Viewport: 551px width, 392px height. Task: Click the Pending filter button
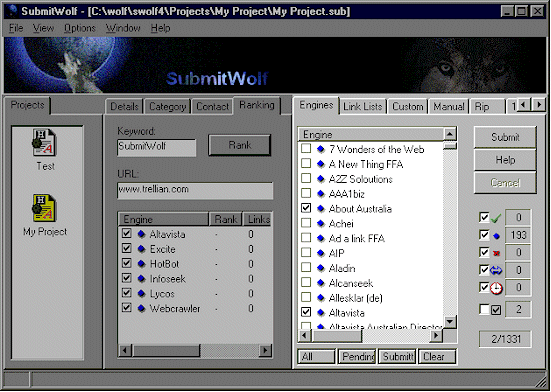coord(357,357)
